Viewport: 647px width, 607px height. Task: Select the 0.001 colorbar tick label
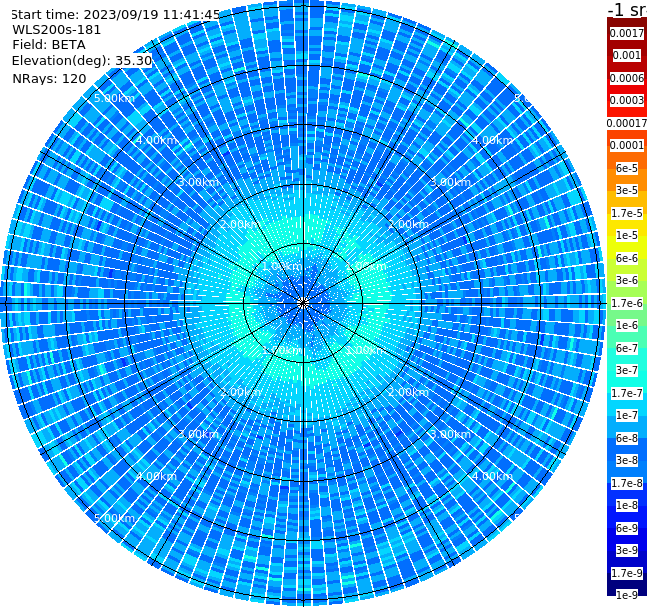pyautogui.click(x=627, y=55)
